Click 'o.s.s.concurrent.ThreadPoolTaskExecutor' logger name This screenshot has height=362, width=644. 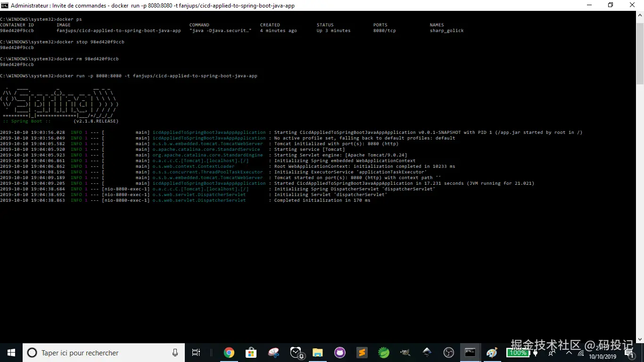tap(208, 172)
